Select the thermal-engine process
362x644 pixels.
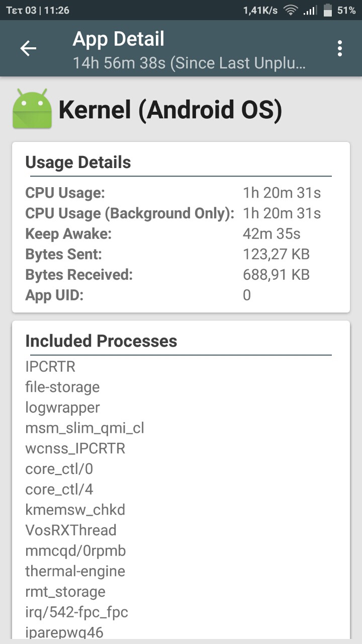pyautogui.click(x=75, y=571)
